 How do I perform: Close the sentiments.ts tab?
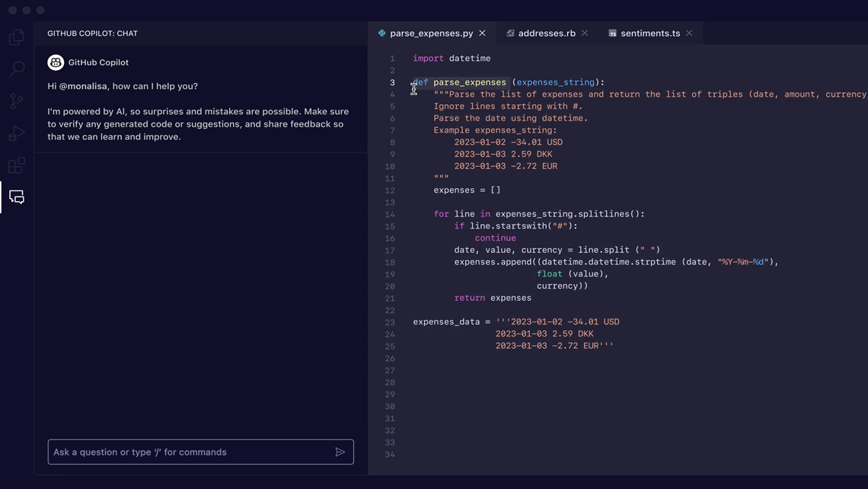(x=689, y=34)
